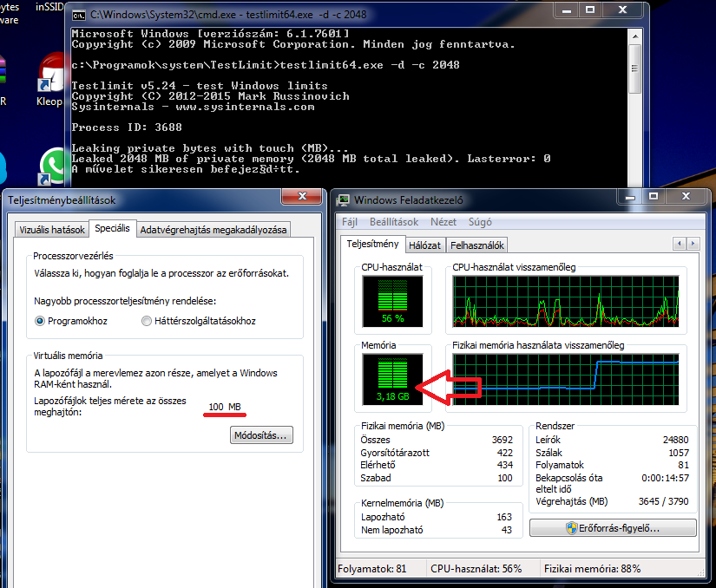Minimize the Windows Feladatkezelő window
Viewport: 716px width, 588px height.
click(x=630, y=197)
